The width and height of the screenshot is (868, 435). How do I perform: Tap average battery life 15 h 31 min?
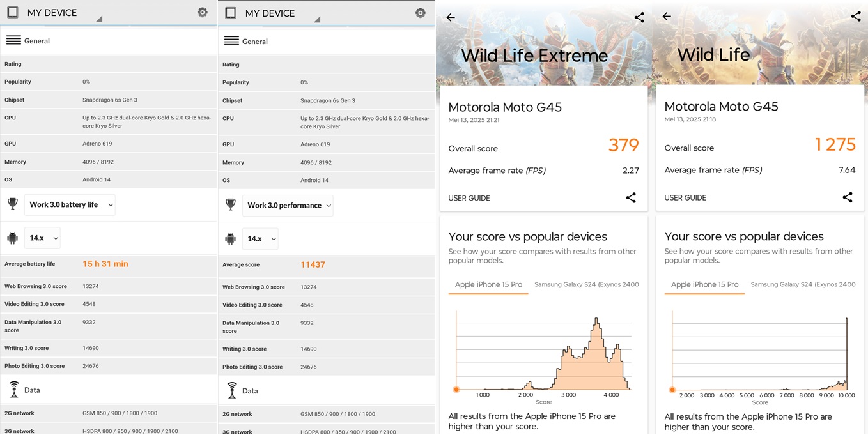105,264
